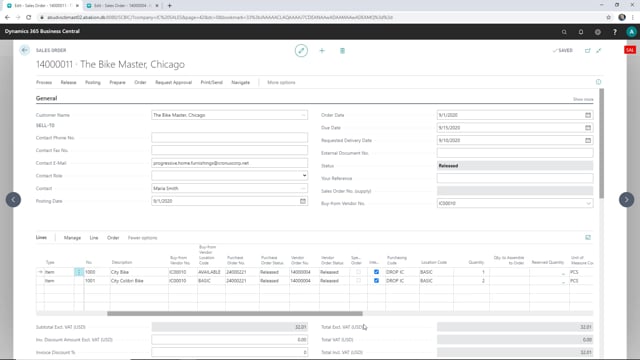Expand Buy-from Vendor No. dropdown
640x360 pixels.
click(588, 203)
